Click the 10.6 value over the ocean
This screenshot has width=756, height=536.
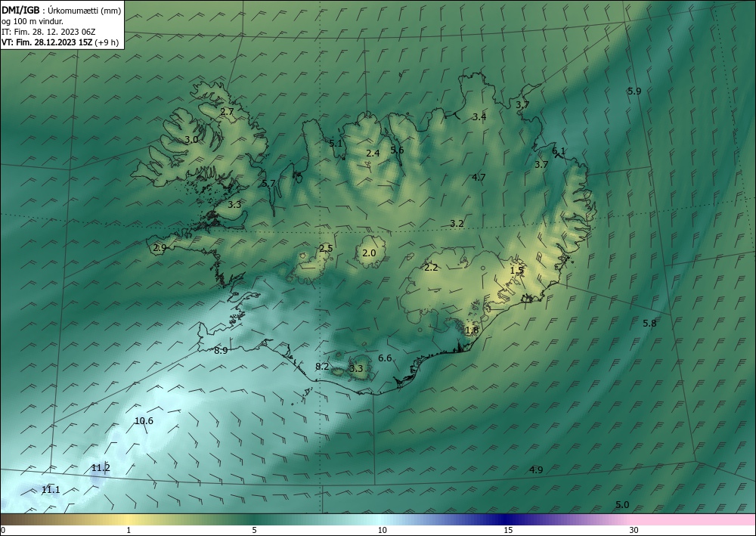(x=144, y=421)
